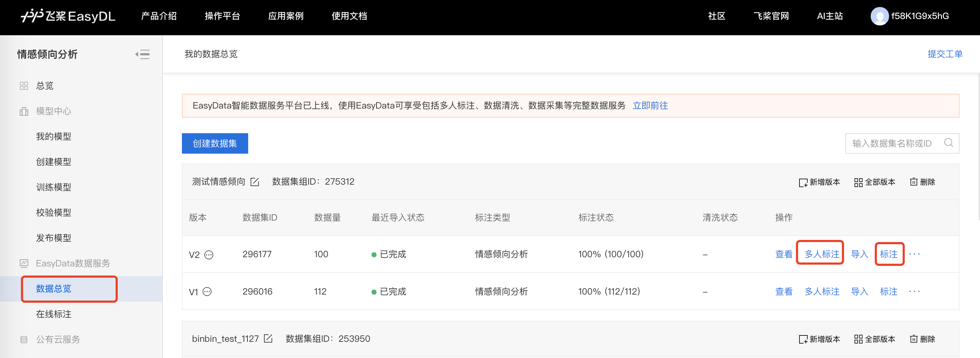Click the edit icon next to 测试情感倾向

coord(255,182)
